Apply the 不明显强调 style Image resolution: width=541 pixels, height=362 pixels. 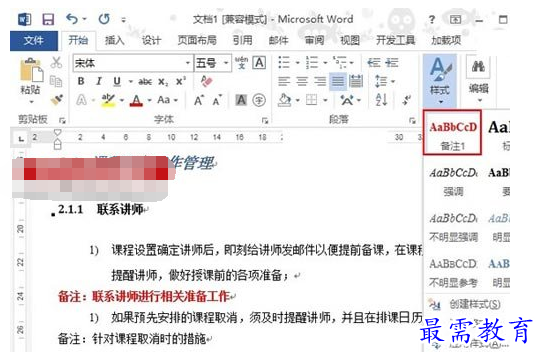coord(453,227)
